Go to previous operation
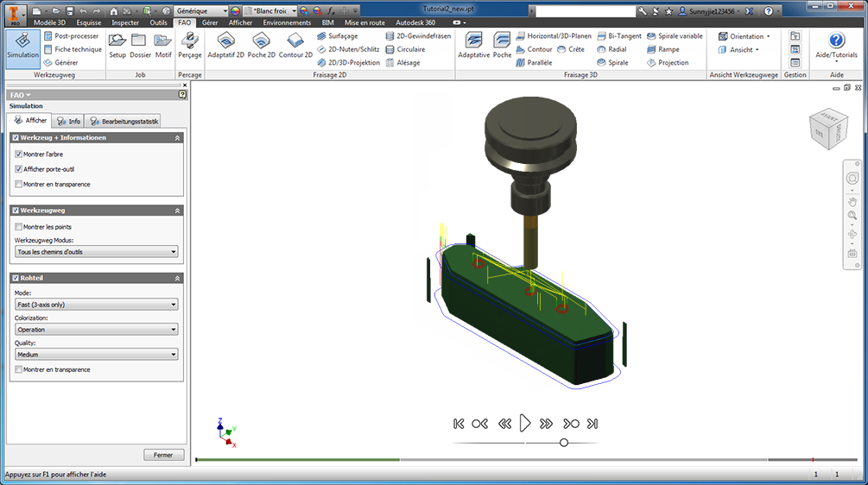Image resolution: width=868 pixels, height=485 pixels. pyautogui.click(x=480, y=424)
